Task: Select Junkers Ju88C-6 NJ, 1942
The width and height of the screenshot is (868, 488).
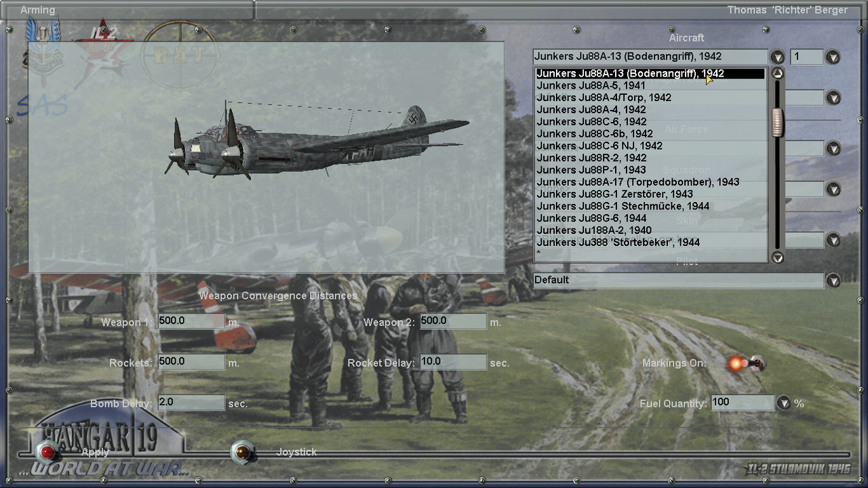Action: coord(650,146)
